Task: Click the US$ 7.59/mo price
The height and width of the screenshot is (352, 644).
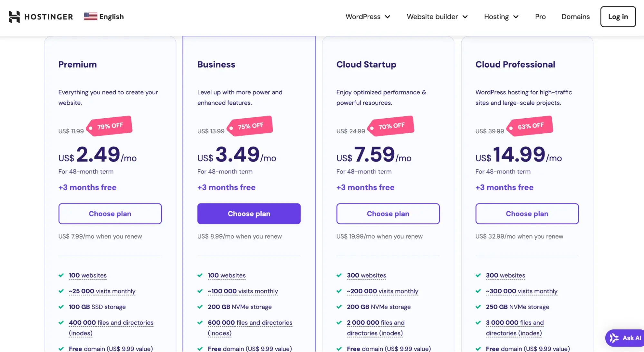Action: [x=374, y=155]
